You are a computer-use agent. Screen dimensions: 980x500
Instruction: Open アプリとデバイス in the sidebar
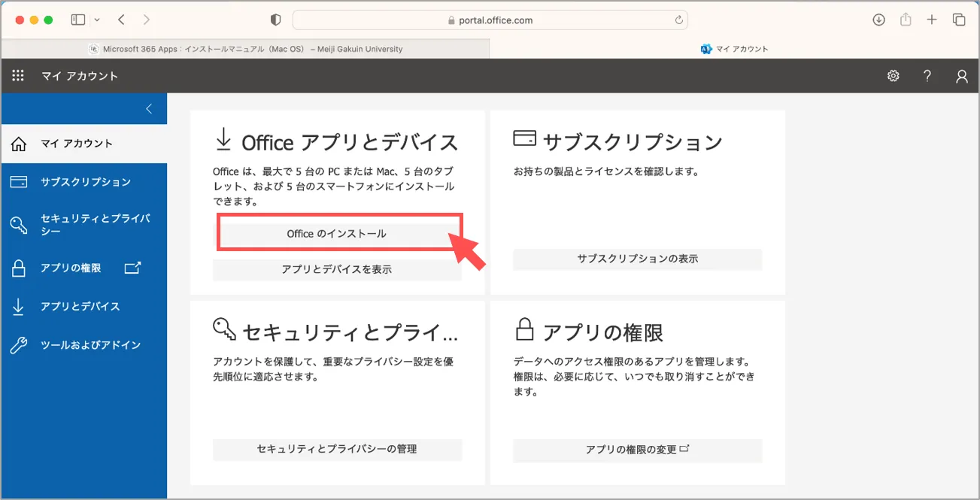(x=84, y=306)
